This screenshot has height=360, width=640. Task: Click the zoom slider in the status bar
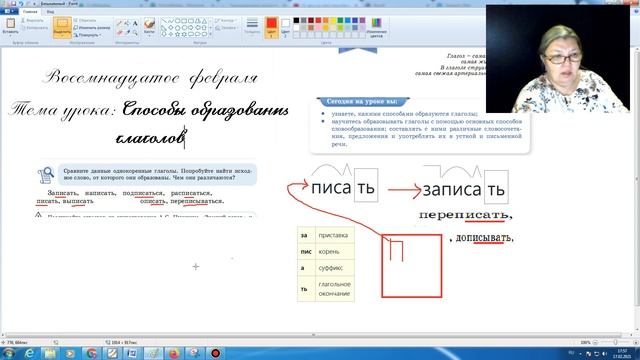click(x=615, y=342)
